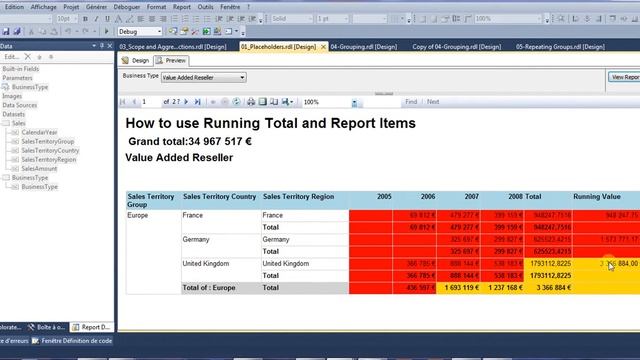Click the foreground color icon
The width and height of the screenshot is (640, 360).
pos(118,19)
